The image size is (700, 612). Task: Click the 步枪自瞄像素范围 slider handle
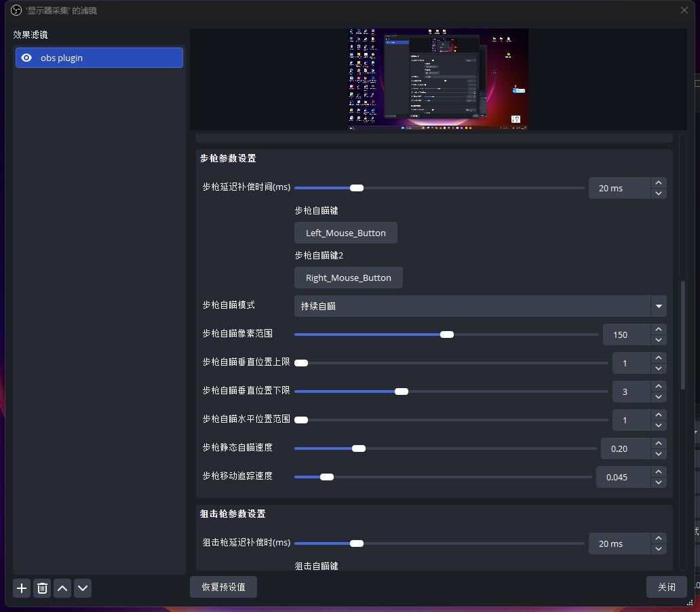point(446,334)
